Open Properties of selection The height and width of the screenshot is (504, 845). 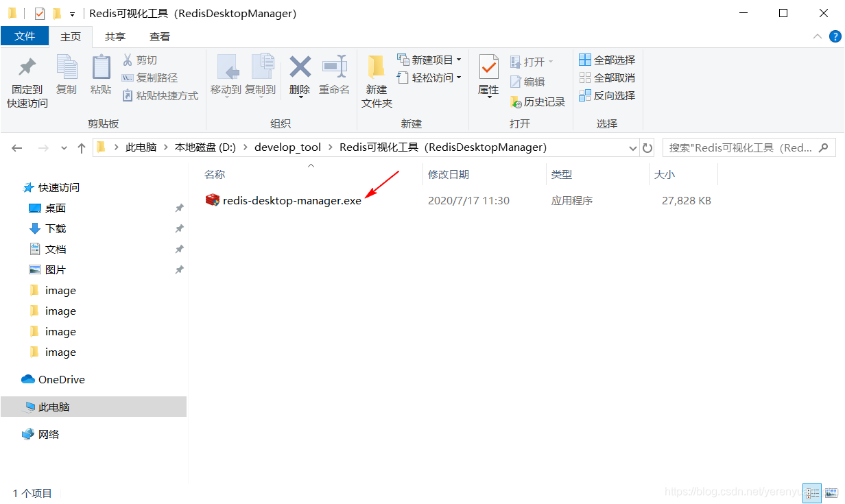coord(488,76)
